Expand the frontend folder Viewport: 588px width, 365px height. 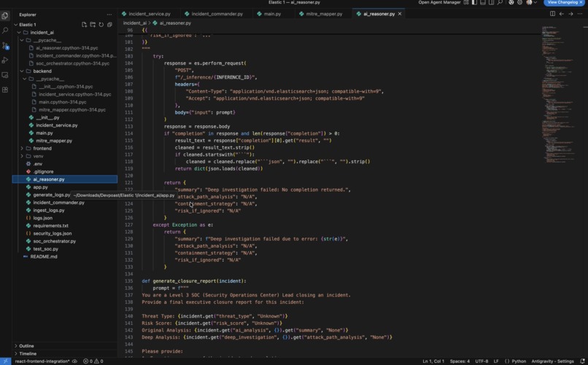pos(65,148)
